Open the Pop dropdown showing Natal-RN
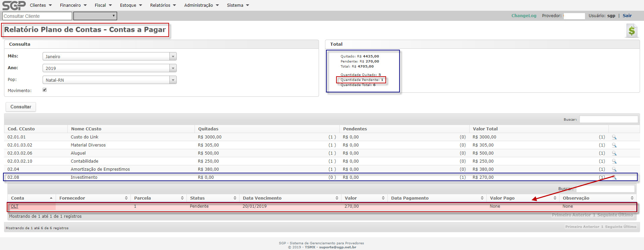The width and height of the screenshot is (644, 250). [x=109, y=80]
